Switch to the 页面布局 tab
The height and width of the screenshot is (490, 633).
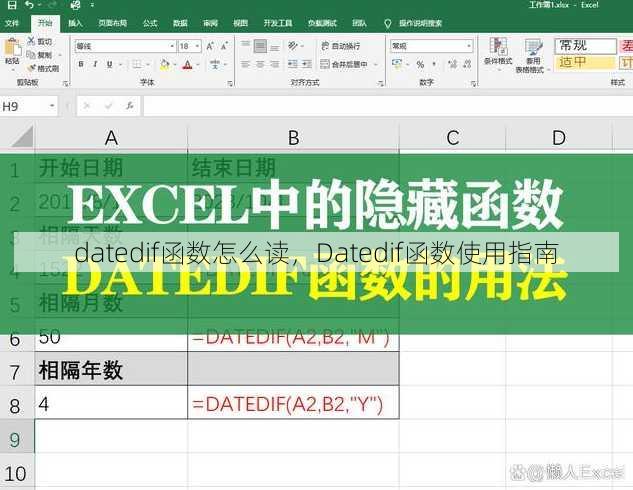click(113, 23)
